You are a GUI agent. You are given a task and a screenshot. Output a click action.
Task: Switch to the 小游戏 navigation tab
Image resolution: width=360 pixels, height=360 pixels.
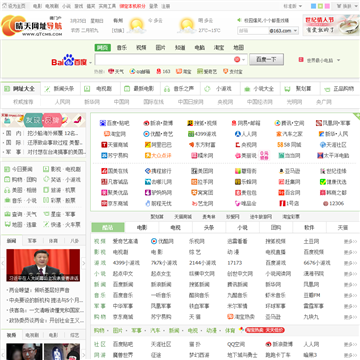(x=220, y=89)
